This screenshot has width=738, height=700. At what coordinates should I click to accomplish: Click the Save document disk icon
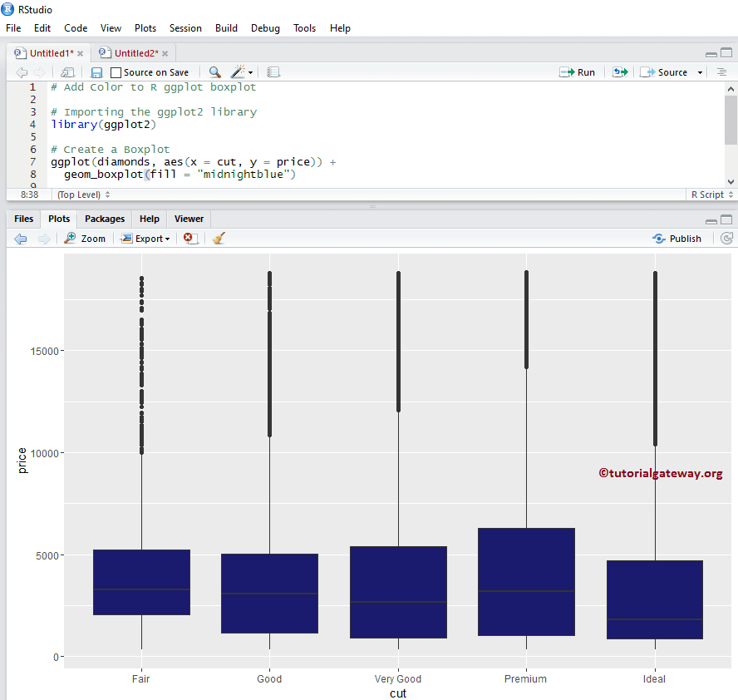(96, 72)
